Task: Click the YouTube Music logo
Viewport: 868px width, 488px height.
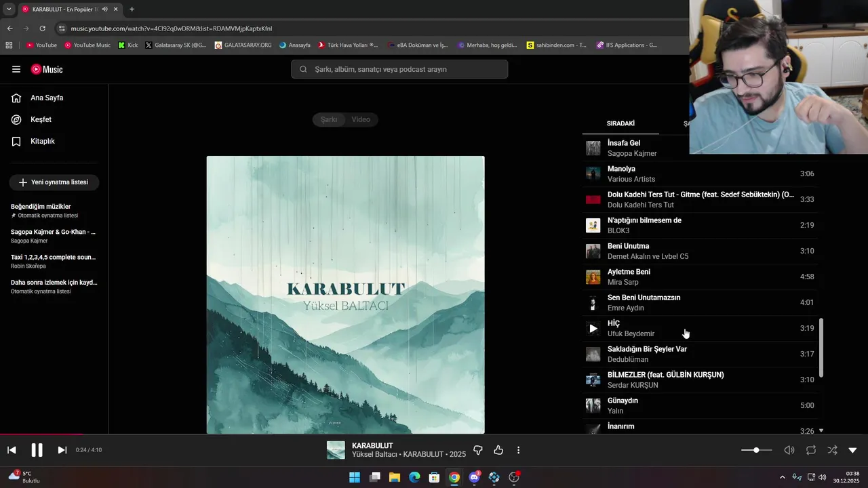Action: (47, 69)
